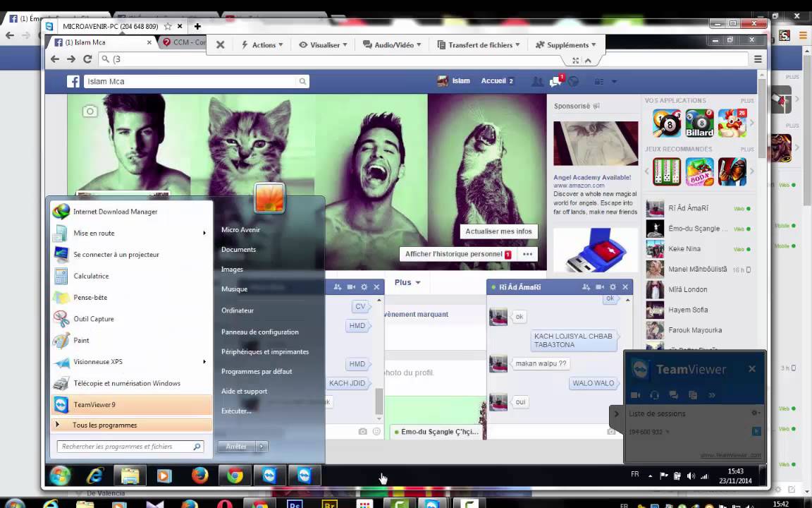Image resolution: width=812 pixels, height=508 pixels.
Task: Open Islam profile link in Facebook header
Action: (454, 81)
